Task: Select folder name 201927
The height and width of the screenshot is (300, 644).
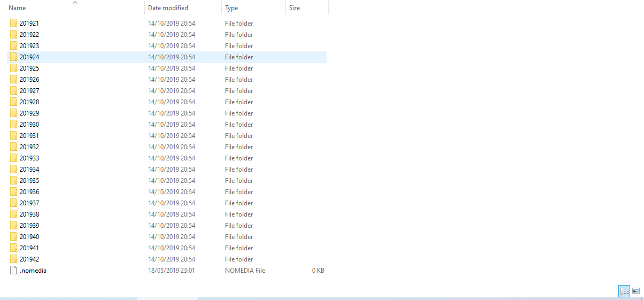Action: click(x=29, y=91)
